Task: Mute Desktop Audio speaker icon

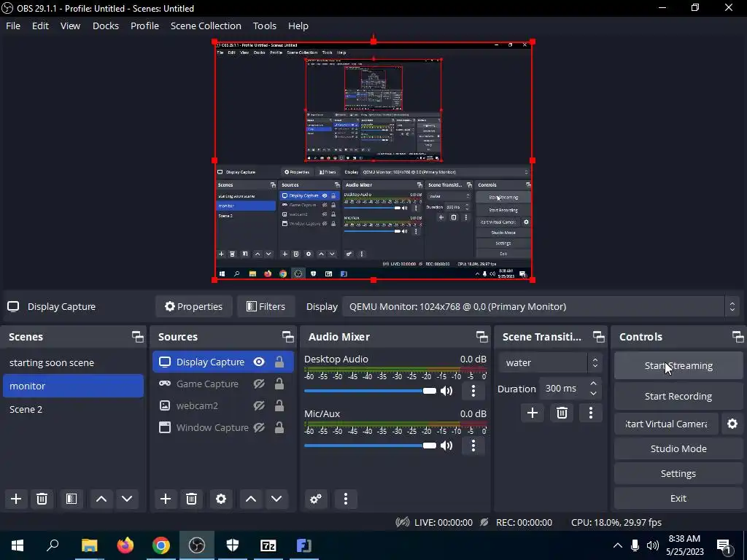Action: 446,391
